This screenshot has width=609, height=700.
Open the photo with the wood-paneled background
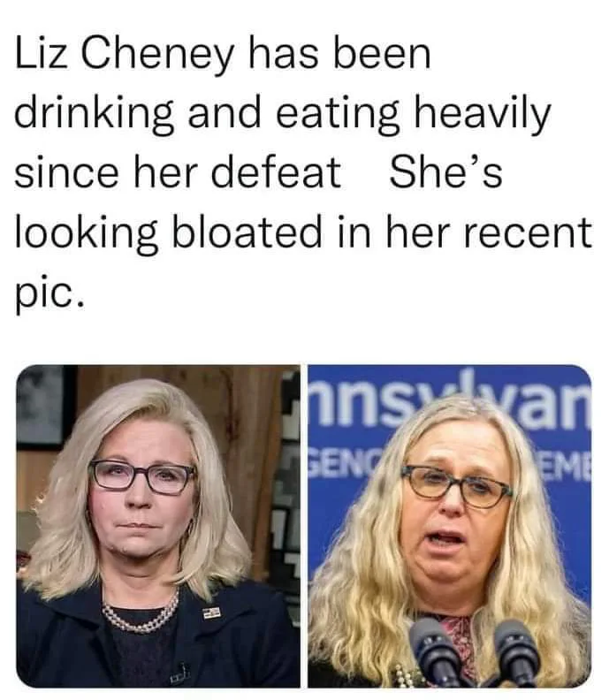coord(158,526)
